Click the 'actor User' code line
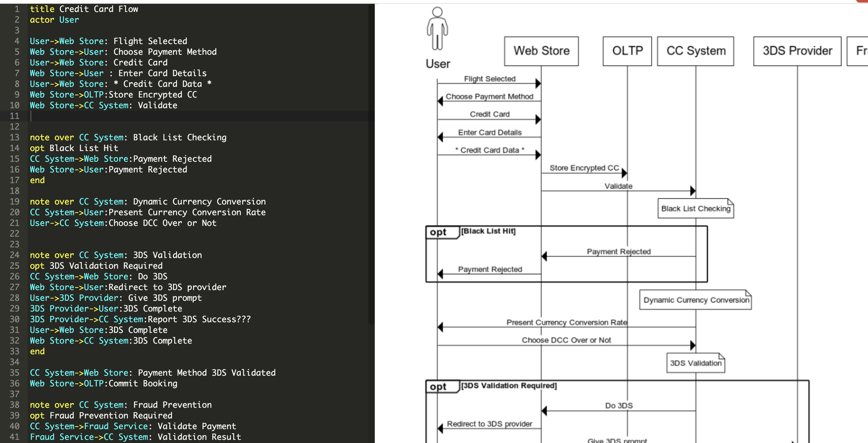This screenshot has height=443, width=868. [x=54, y=20]
